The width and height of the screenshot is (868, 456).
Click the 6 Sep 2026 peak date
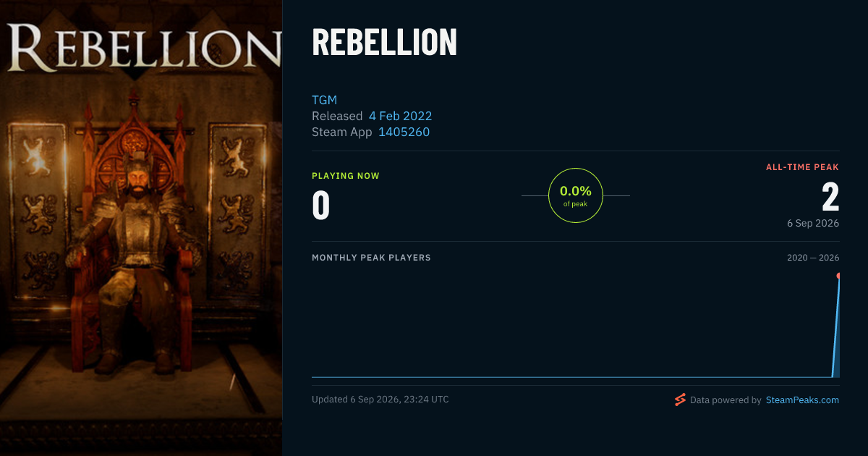813,223
